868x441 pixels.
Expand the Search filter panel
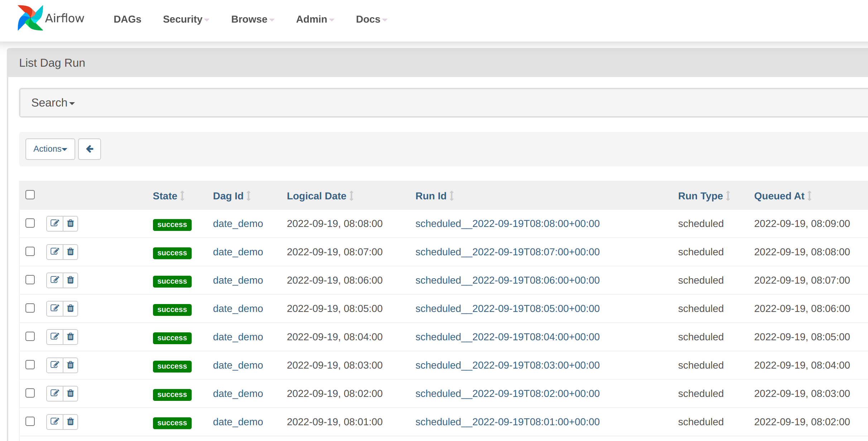[53, 103]
